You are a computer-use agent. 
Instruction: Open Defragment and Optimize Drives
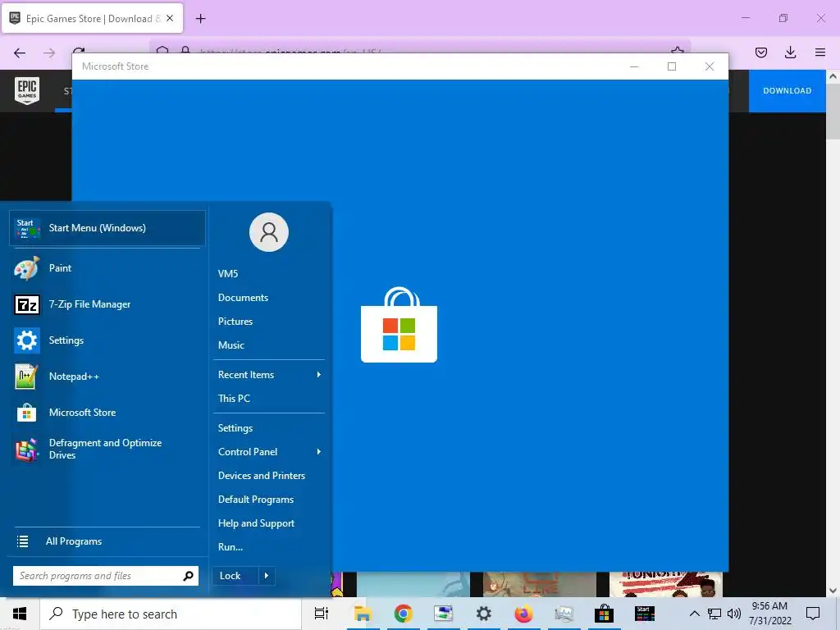pos(107,449)
